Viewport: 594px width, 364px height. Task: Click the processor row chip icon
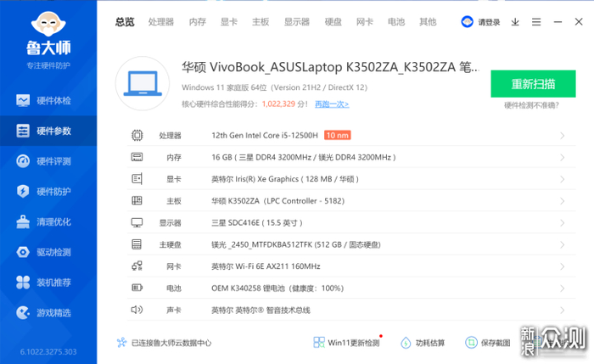pyautogui.click(x=137, y=135)
